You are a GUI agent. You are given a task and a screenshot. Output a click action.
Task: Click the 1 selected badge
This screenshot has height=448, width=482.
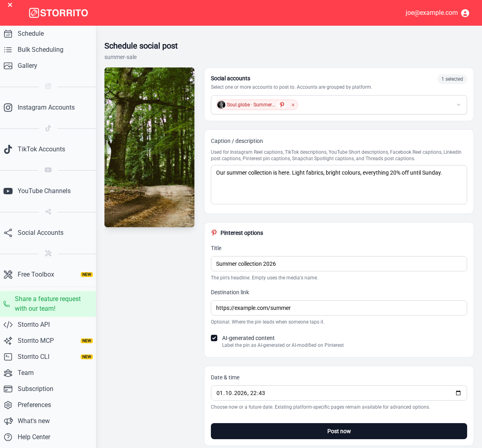(452, 79)
